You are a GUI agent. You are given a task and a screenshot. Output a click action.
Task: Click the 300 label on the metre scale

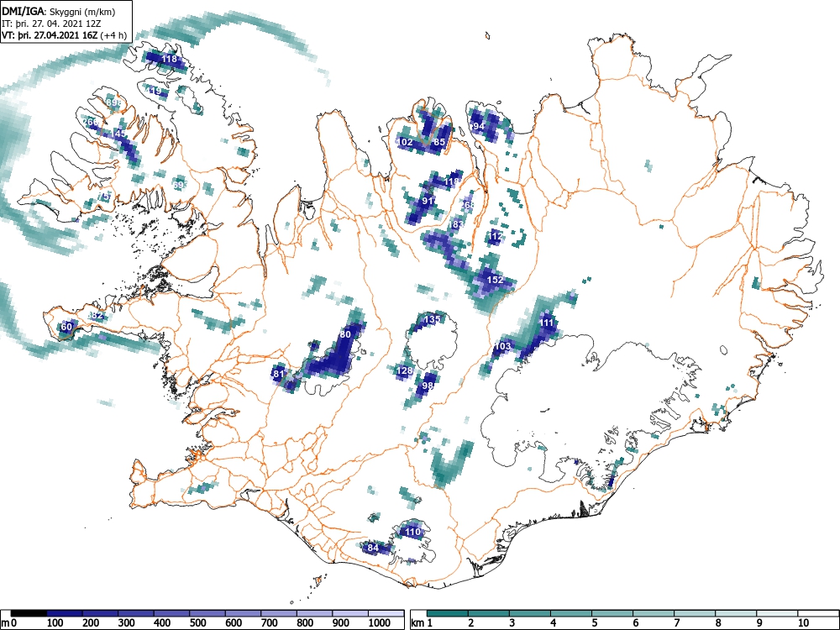pos(127,623)
